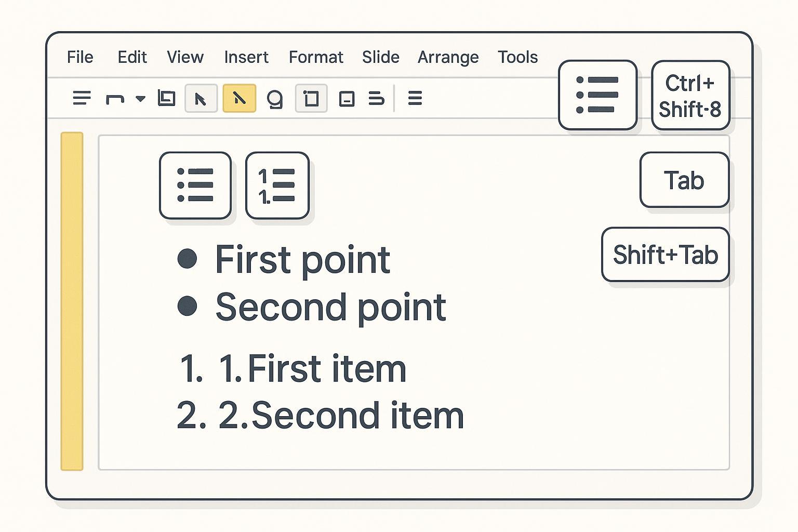Click the yellow vertical bar at left
The width and height of the screenshot is (798, 532).
click(72, 301)
